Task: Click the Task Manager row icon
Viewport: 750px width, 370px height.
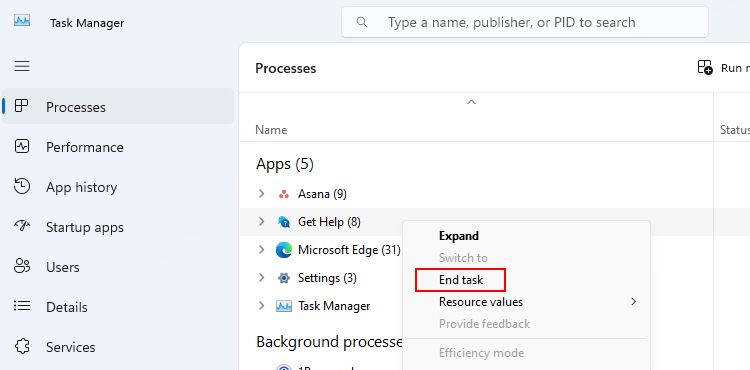Action: [x=284, y=306]
